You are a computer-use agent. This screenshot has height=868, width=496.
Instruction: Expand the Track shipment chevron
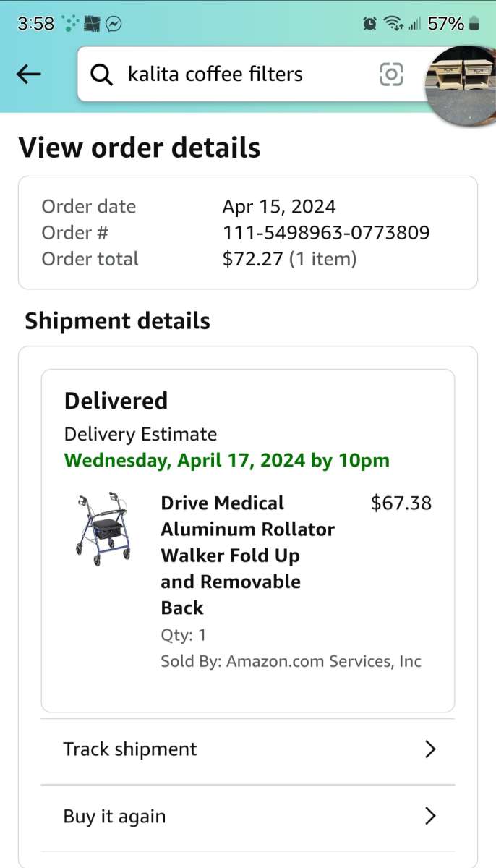point(430,749)
